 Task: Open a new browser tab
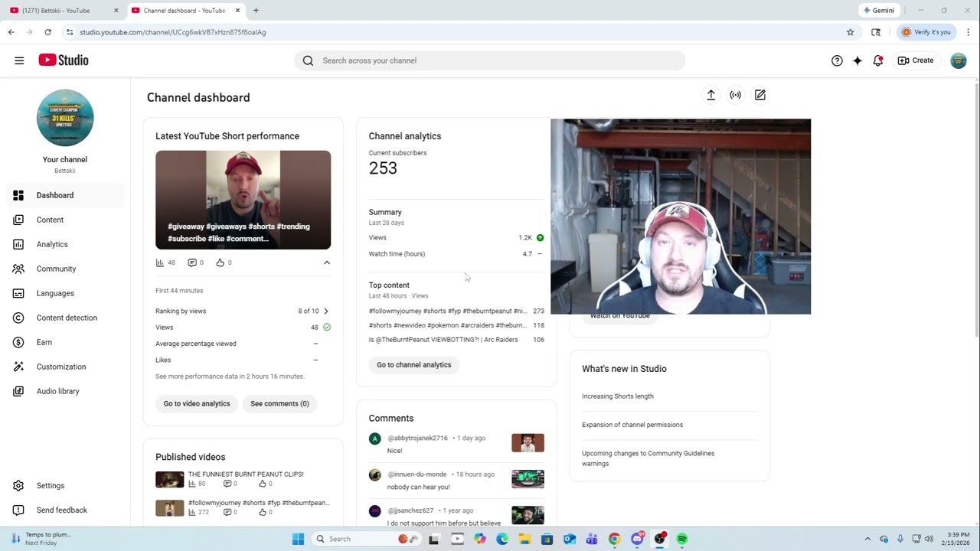[256, 11]
